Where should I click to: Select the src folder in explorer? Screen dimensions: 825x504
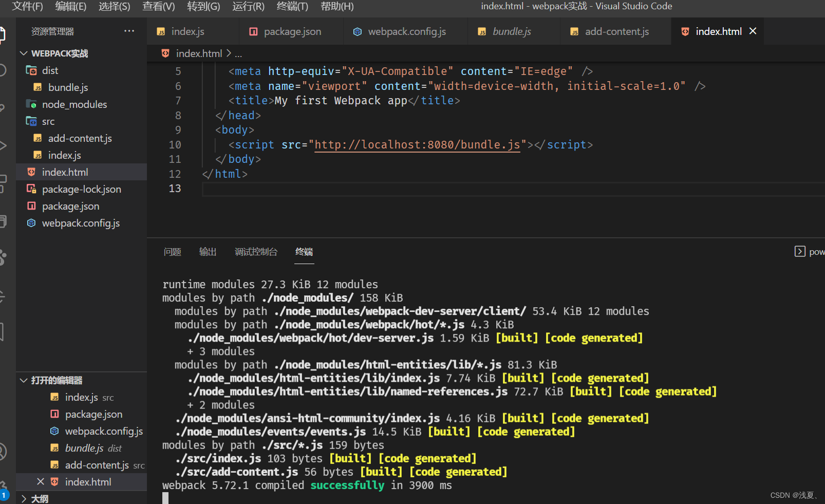coord(81,121)
